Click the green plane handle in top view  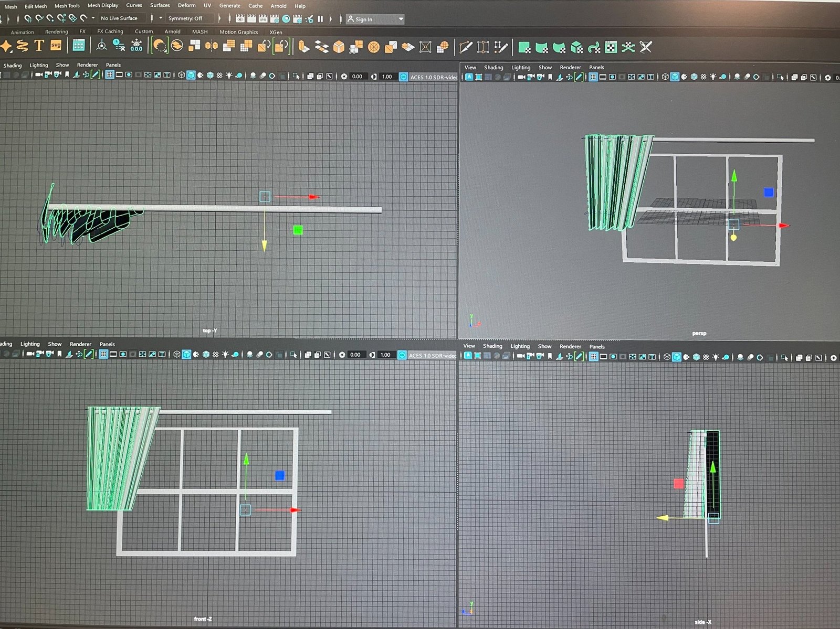298,230
